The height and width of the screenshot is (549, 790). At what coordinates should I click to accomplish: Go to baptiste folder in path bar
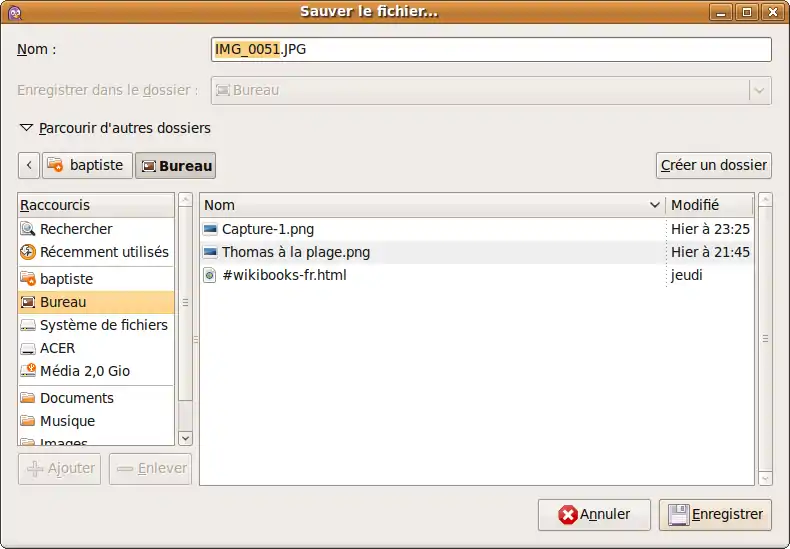point(87,165)
